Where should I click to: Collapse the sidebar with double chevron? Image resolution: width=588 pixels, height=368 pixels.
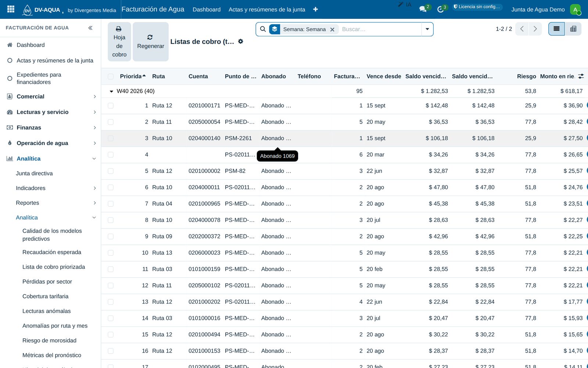pos(90,28)
